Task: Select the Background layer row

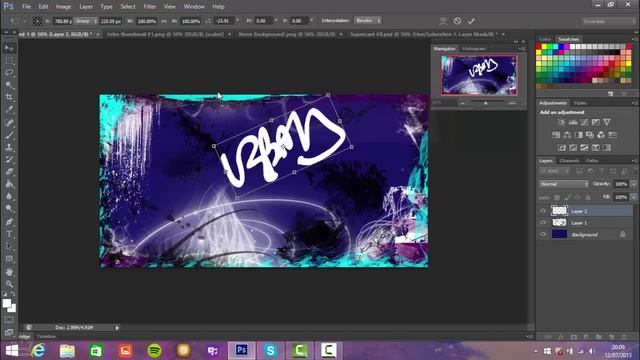Action: click(585, 235)
